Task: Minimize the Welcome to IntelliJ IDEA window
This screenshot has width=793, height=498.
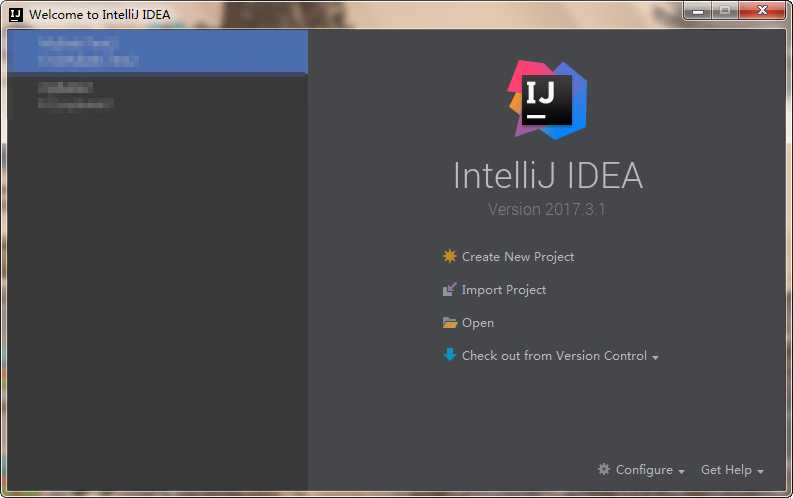Action: point(698,10)
